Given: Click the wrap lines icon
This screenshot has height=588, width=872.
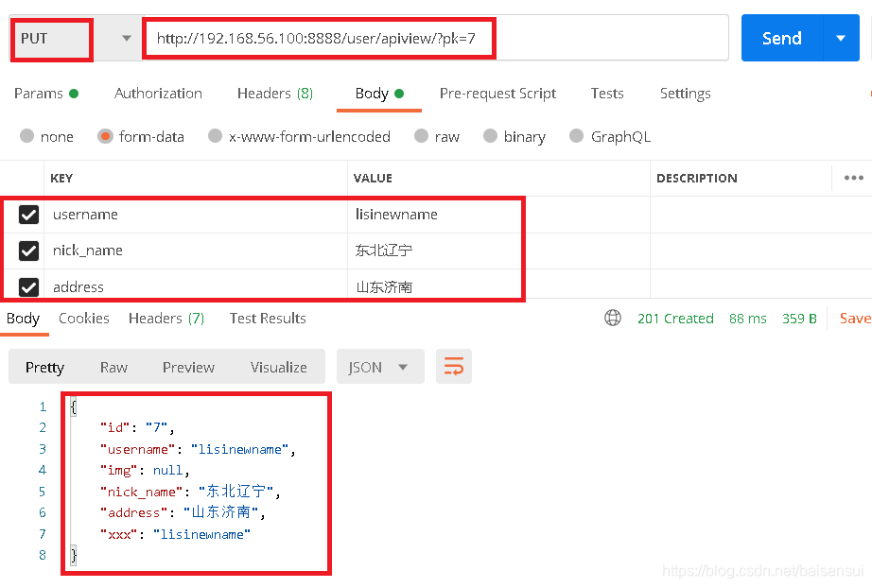Looking at the screenshot, I should tap(454, 367).
